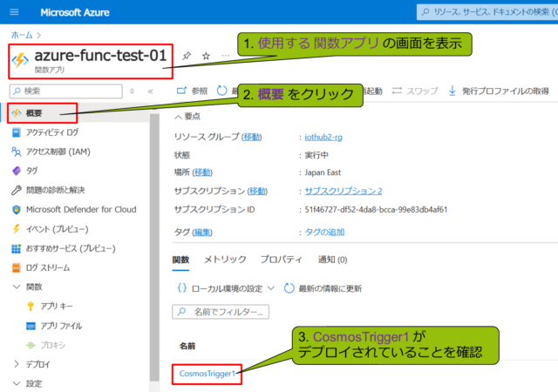Switch to the プロパティ tab
Screen dimensions: 558x392
281,260
